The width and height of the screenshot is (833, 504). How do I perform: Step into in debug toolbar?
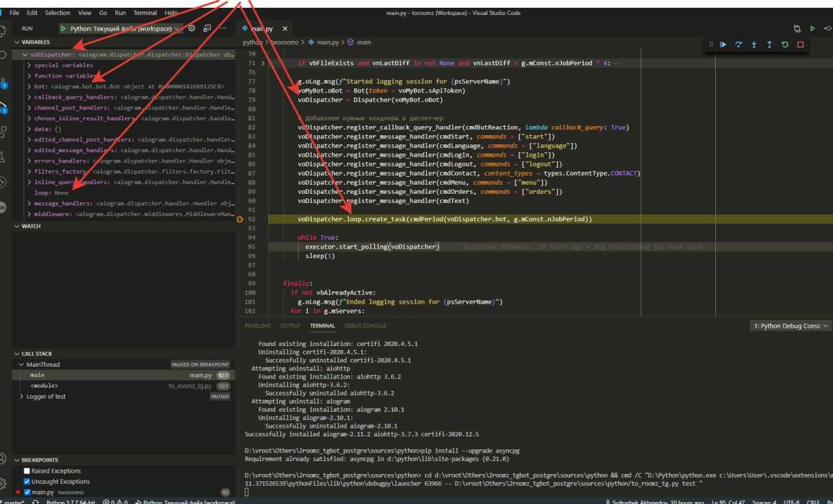(754, 45)
